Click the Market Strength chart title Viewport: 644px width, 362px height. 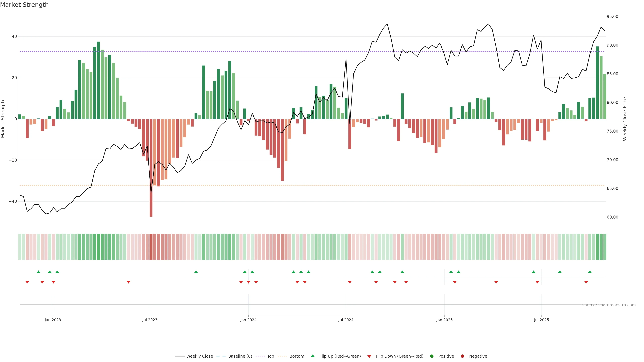coord(24,5)
